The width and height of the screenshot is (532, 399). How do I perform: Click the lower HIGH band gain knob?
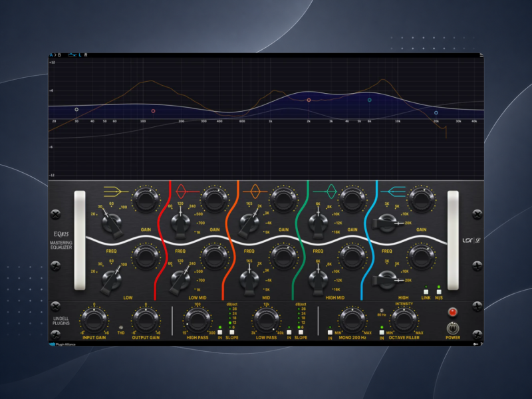(422, 257)
